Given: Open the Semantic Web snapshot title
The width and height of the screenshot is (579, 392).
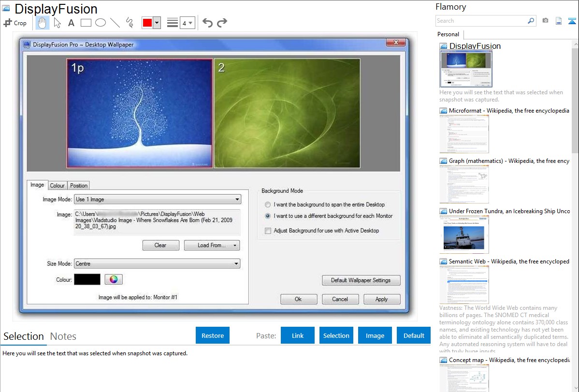Looking at the screenshot, I should (x=509, y=261).
